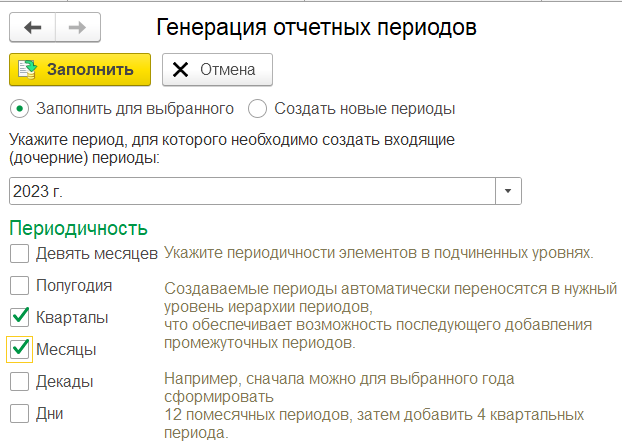Enable the Дни checkbox

coord(19,413)
